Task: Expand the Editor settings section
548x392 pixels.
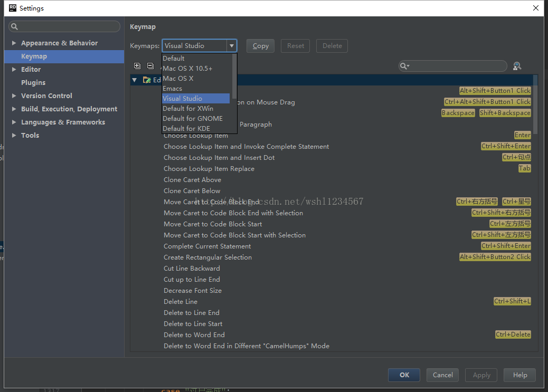Action: (x=14, y=69)
